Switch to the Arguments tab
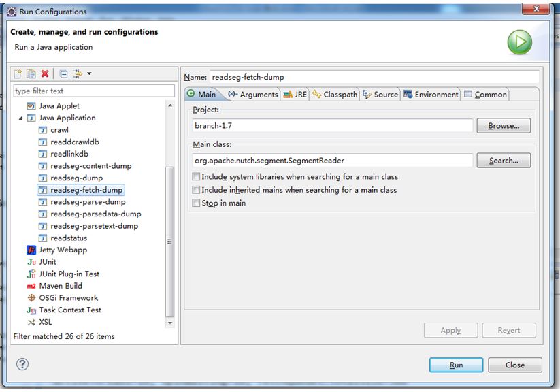This screenshot has width=560, height=392. 252,95
